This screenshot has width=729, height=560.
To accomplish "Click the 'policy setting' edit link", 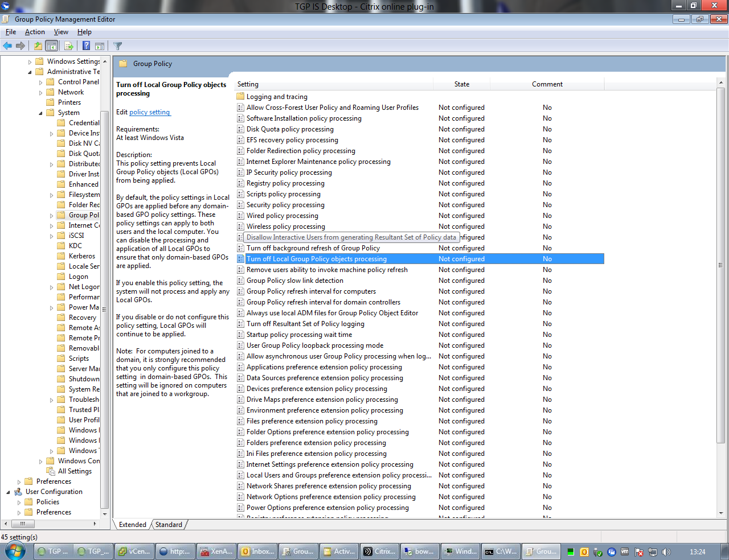I will [149, 112].
